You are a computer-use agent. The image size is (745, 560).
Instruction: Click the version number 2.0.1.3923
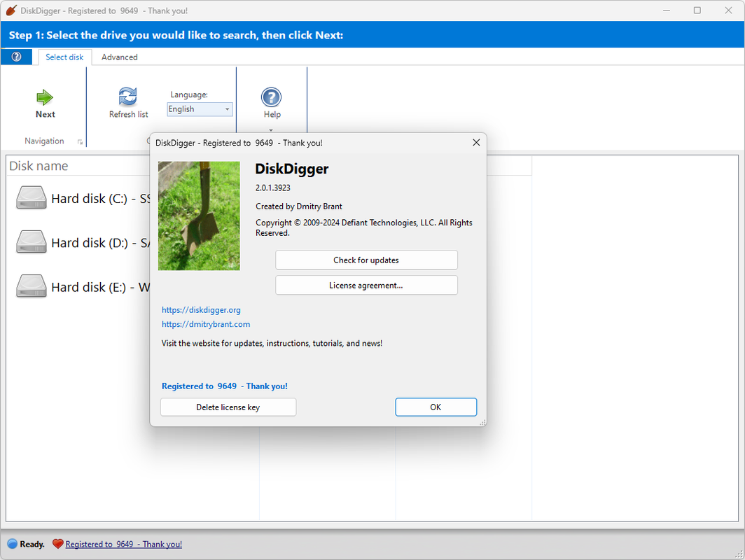point(273,188)
